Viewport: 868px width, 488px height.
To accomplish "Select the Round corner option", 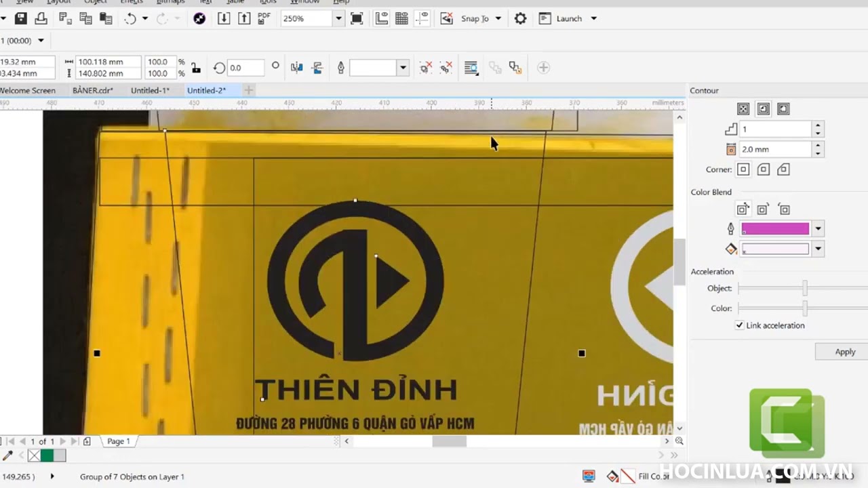I will (764, 169).
